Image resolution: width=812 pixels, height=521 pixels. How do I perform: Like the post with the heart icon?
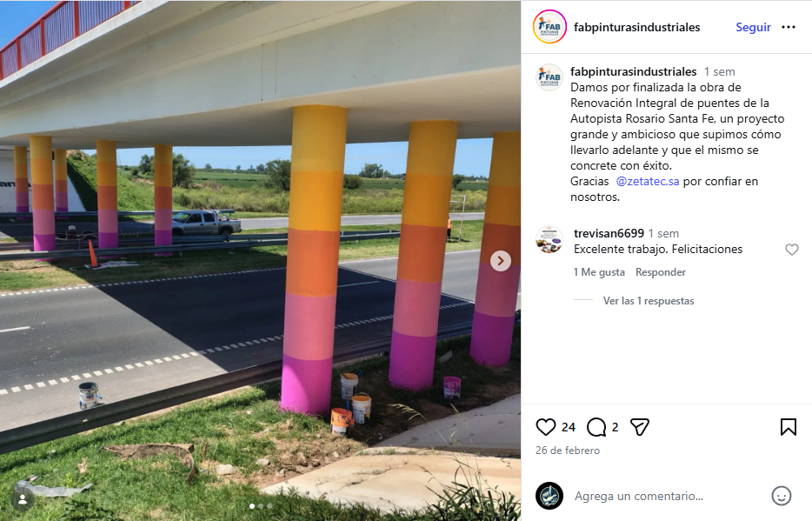tap(545, 427)
